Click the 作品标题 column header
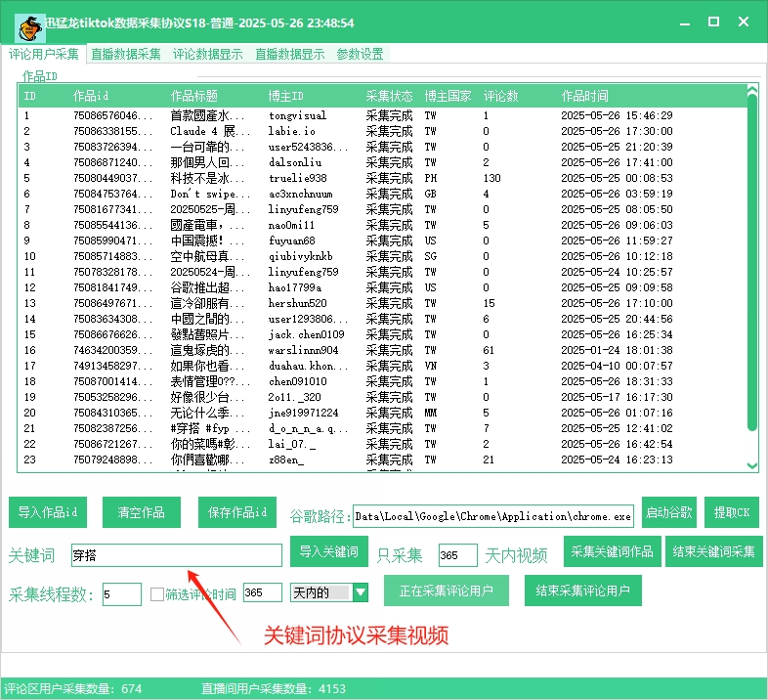Screen dimensions: 768x700 tap(194, 96)
